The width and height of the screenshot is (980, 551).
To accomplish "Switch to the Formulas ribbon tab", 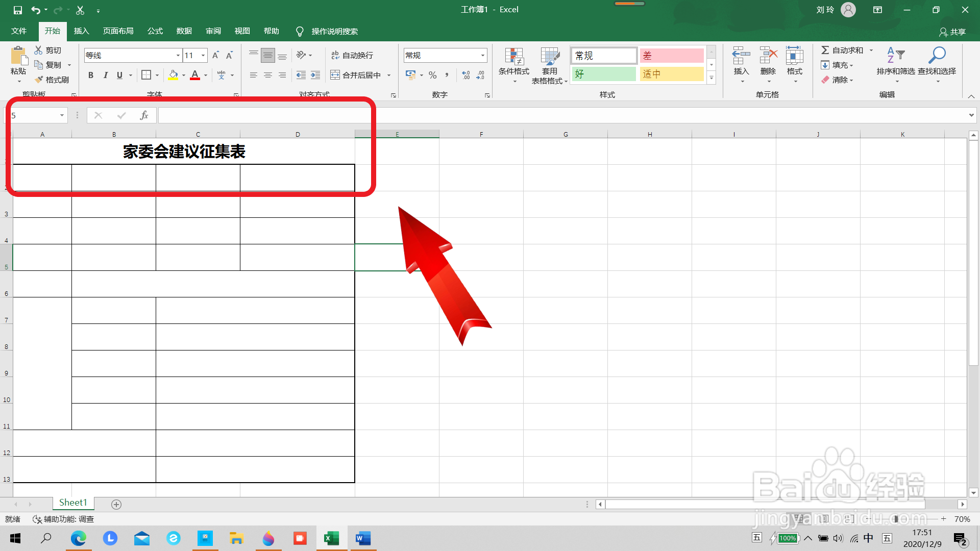I will pyautogui.click(x=155, y=31).
